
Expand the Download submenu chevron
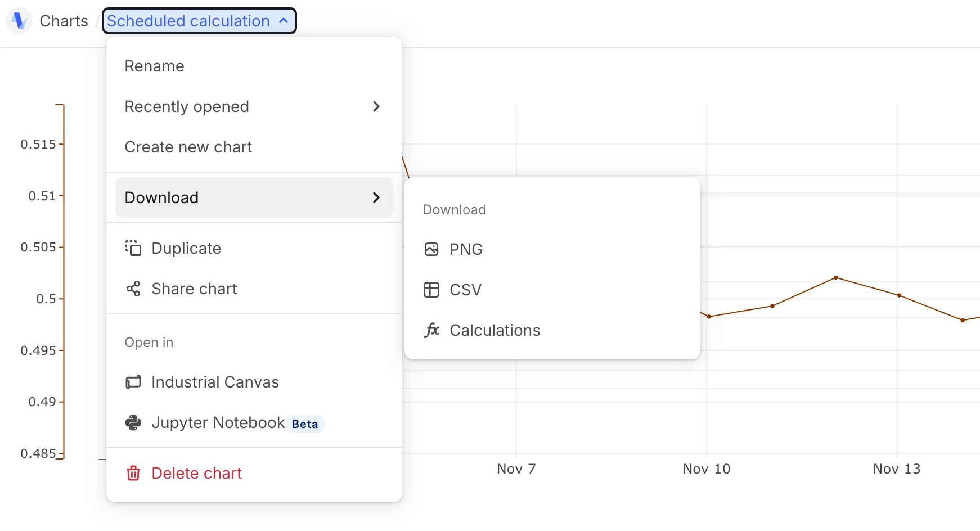coord(376,197)
